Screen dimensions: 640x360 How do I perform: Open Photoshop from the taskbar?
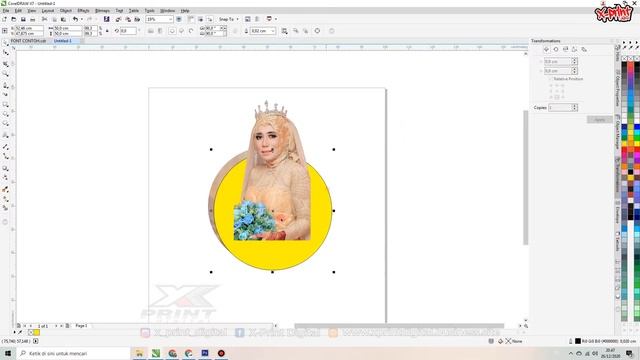(205, 353)
